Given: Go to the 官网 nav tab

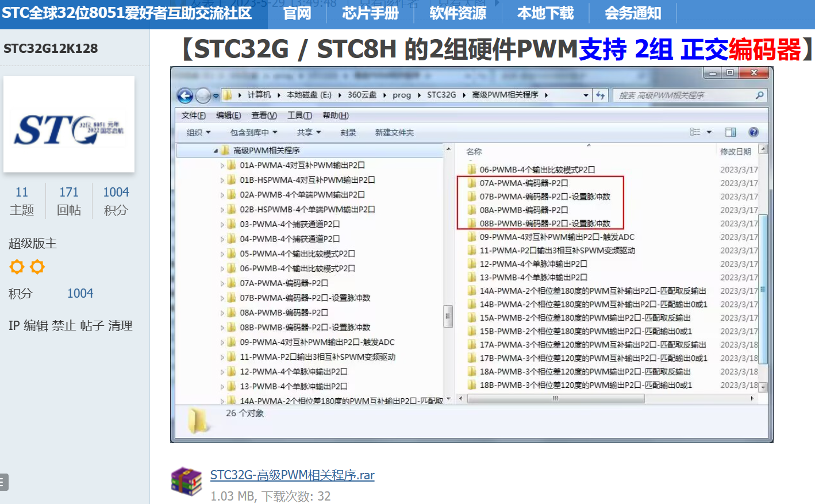Looking at the screenshot, I should pyautogui.click(x=297, y=13).
